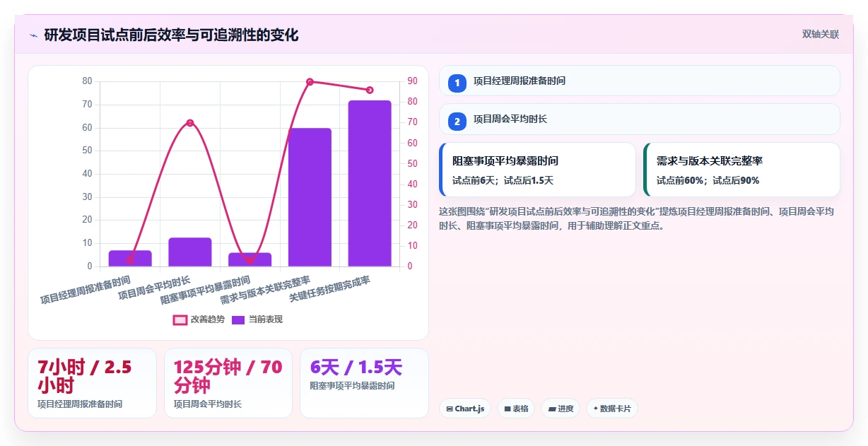The height and width of the screenshot is (446, 868).
Task: Click the right axis value 90
Action: [411, 81]
